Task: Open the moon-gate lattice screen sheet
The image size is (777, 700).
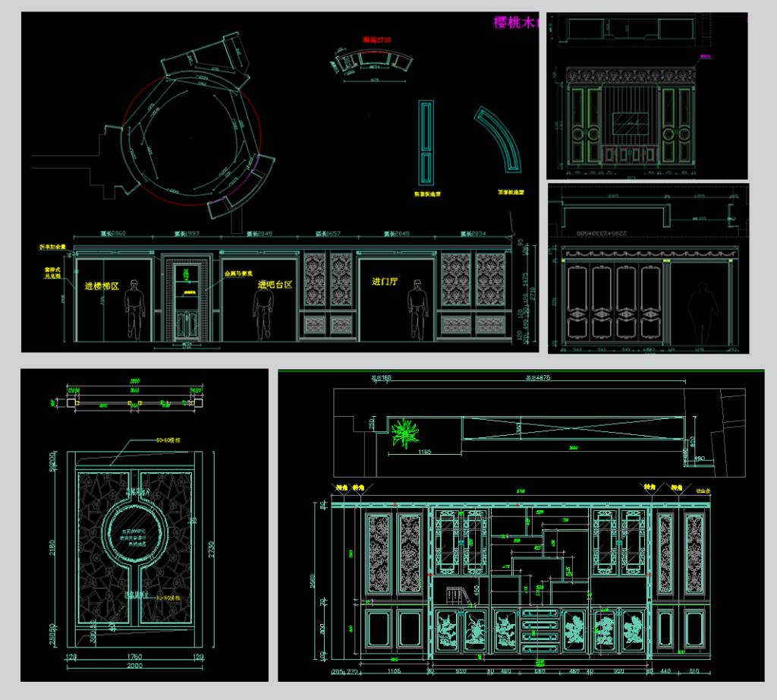Action: tap(144, 525)
